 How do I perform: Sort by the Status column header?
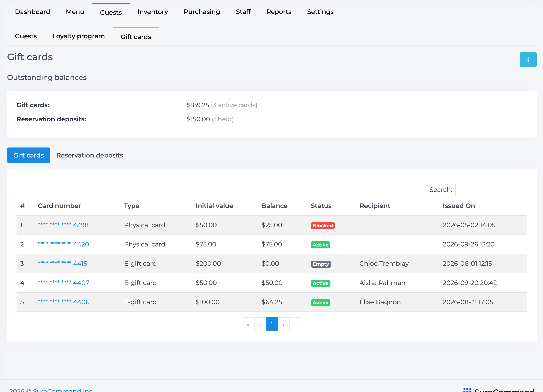(321, 206)
